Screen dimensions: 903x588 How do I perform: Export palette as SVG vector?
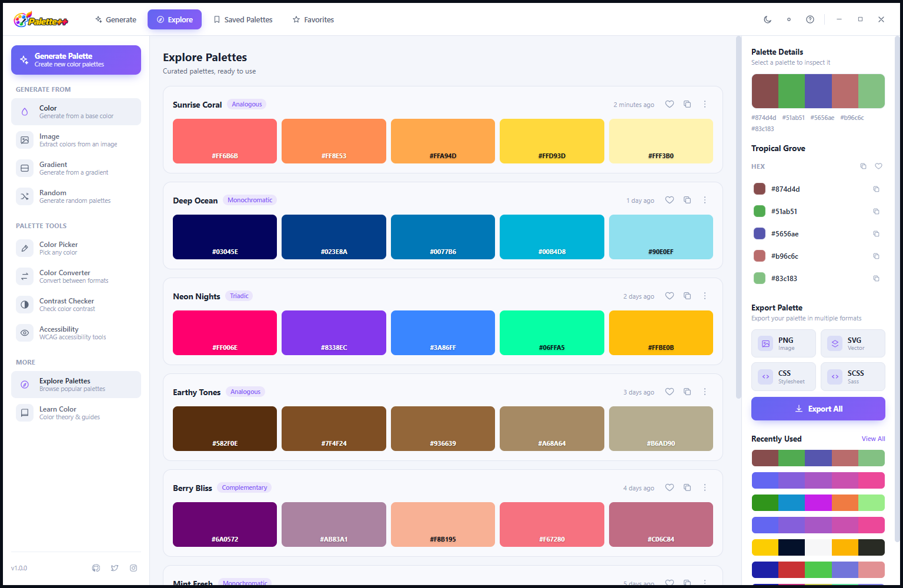[x=853, y=343]
